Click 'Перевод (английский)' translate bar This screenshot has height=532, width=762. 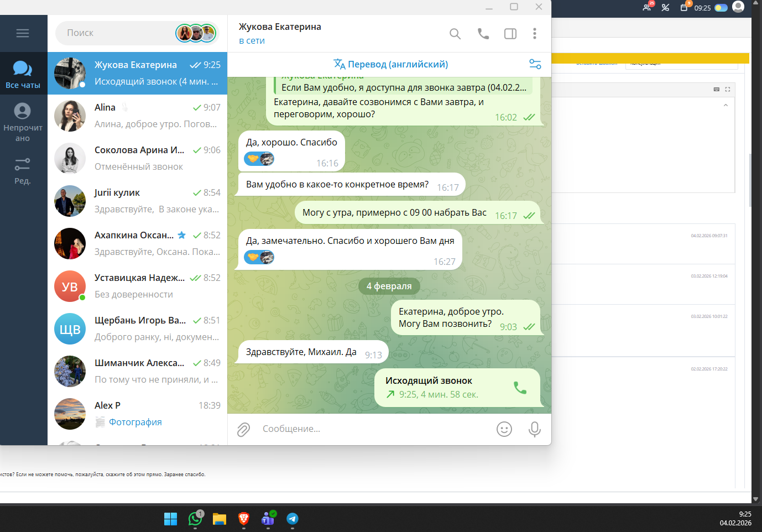point(390,64)
